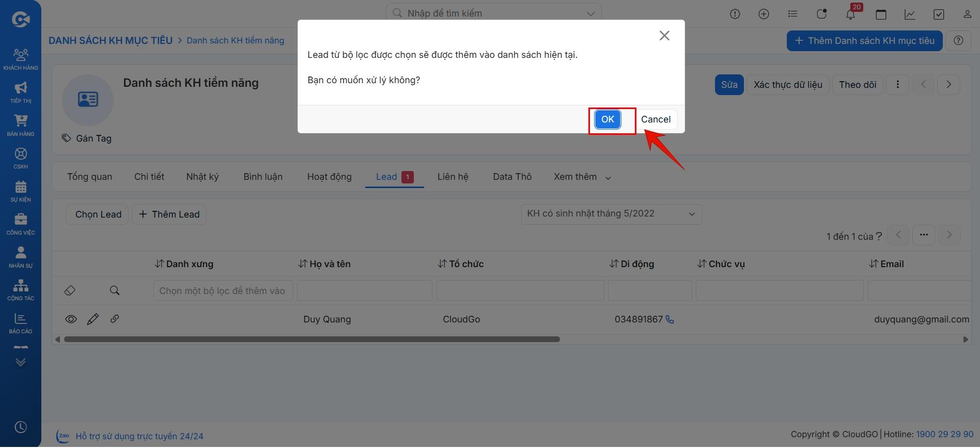Open the pagination ellipsis menu

click(x=924, y=235)
